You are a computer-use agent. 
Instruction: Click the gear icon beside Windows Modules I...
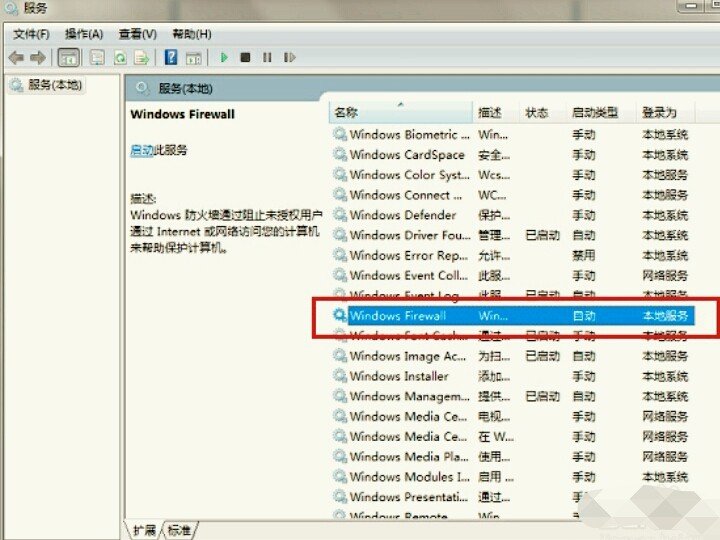(x=340, y=477)
